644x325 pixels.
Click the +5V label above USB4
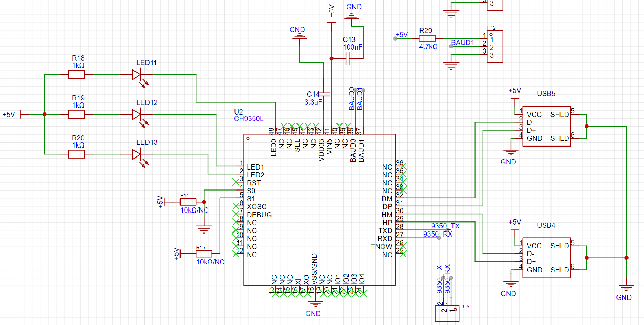point(515,222)
